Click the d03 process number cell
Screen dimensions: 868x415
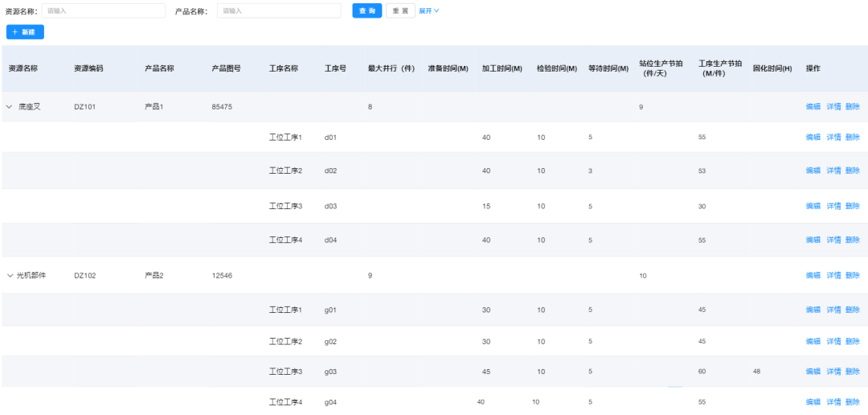tap(330, 206)
